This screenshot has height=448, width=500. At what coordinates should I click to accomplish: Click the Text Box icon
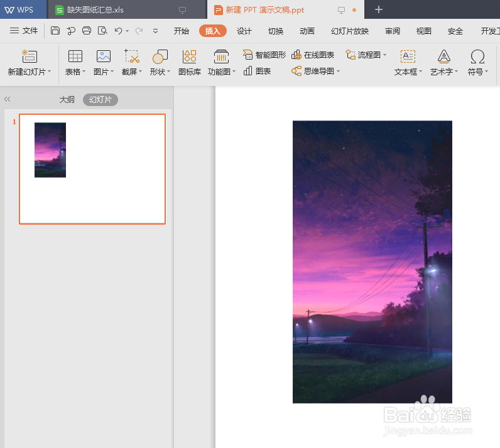408,56
